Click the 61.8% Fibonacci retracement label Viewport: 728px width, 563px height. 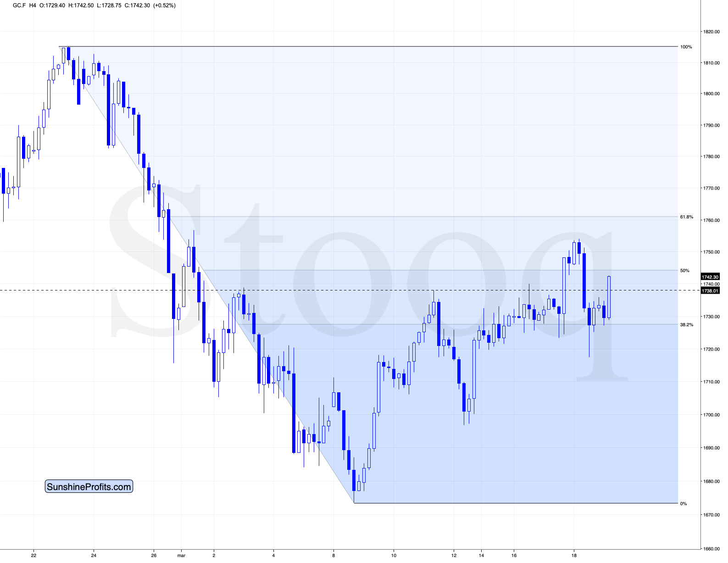coord(686,217)
